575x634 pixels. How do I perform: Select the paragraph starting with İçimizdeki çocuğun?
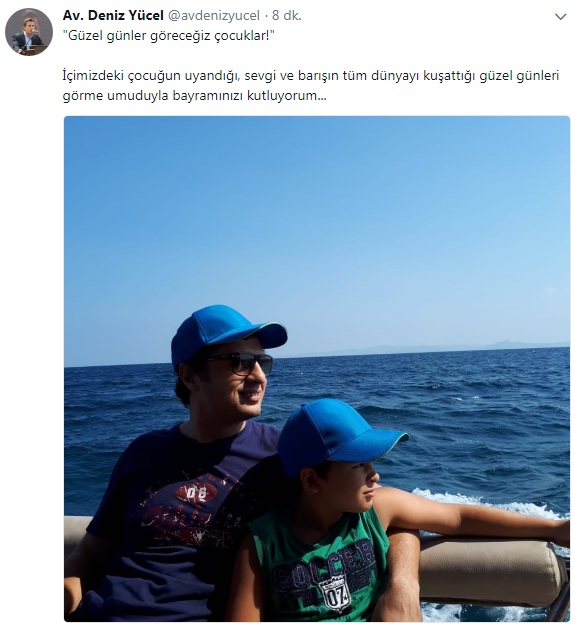[311, 86]
